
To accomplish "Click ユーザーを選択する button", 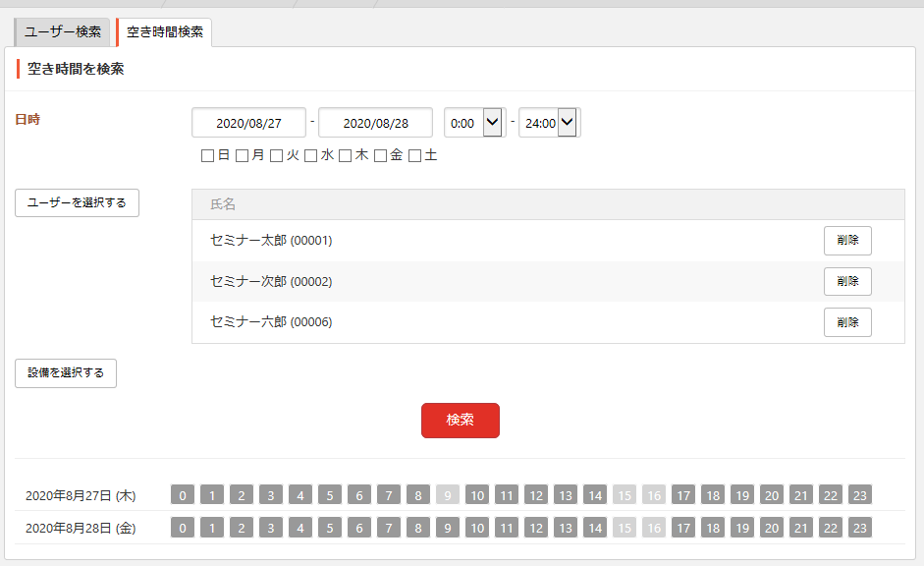I will click(78, 202).
